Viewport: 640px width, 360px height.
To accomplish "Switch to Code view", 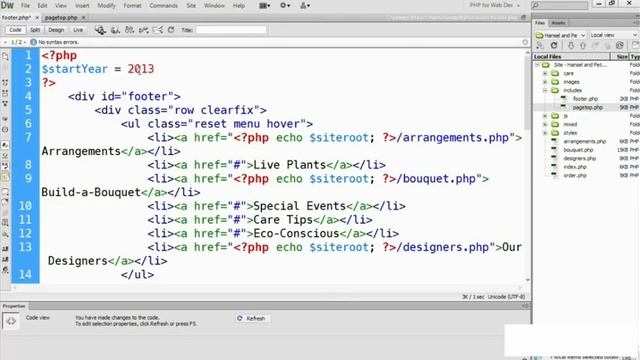I will tap(15, 30).
